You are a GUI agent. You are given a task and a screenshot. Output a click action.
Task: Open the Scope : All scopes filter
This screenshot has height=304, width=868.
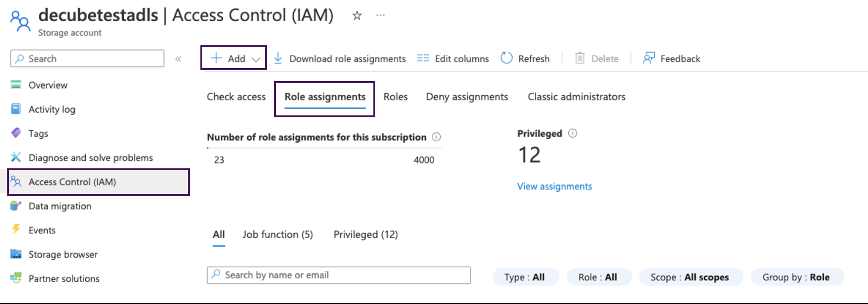(690, 277)
